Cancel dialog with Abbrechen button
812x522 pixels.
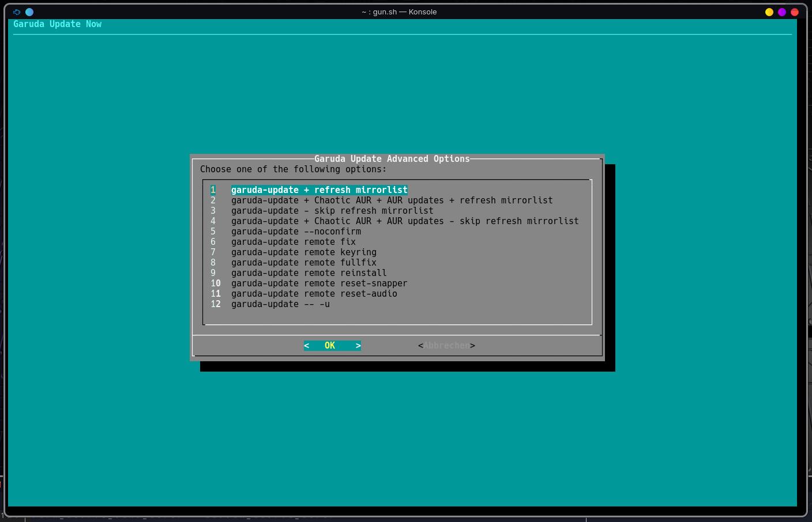[446, 346]
